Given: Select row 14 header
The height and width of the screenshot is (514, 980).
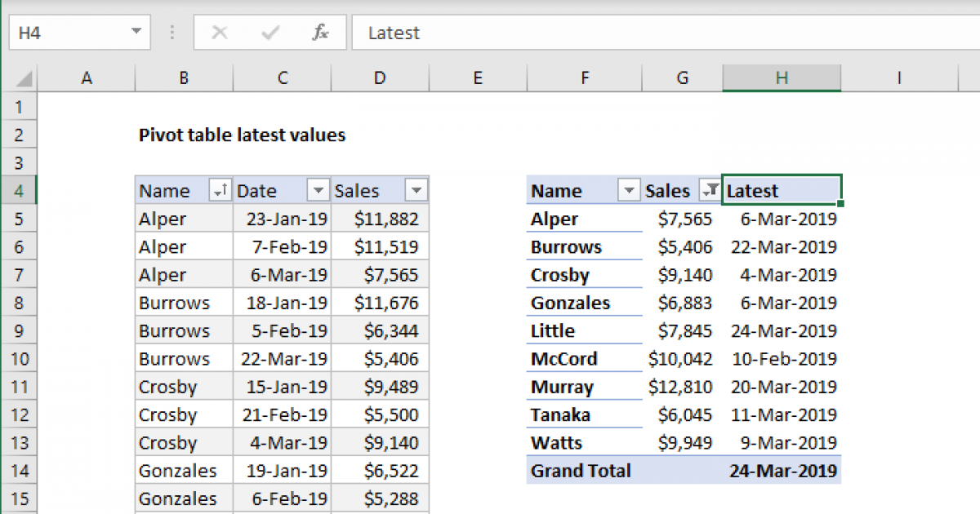Looking at the screenshot, I should (x=20, y=471).
